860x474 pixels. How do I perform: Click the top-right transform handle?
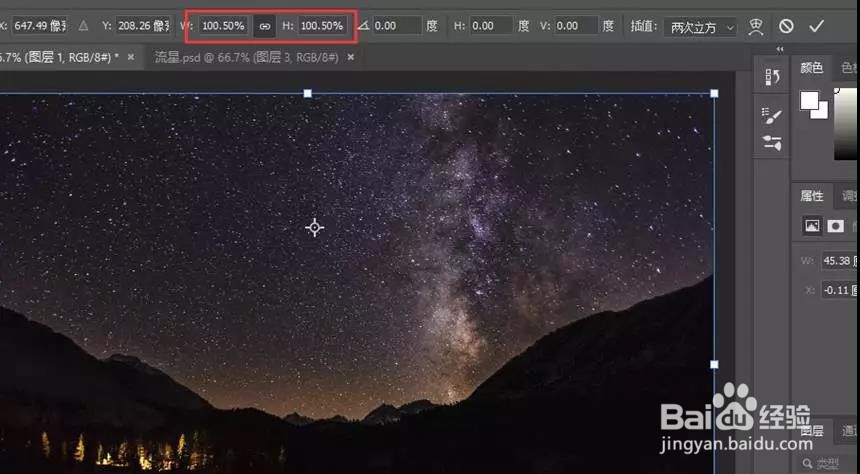click(x=714, y=94)
